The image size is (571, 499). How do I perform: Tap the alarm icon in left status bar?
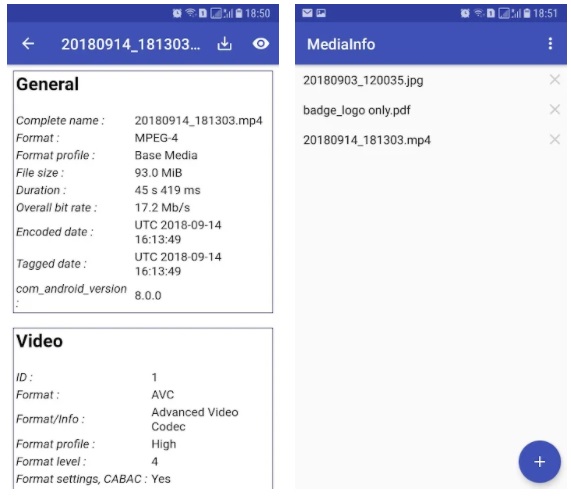click(x=177, y=13)
